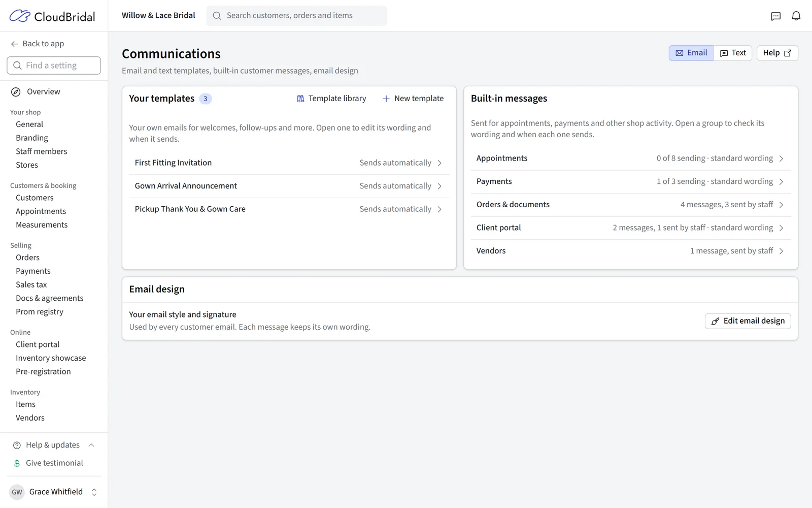Click the Give testimonial dollar icon

(17, 463)
